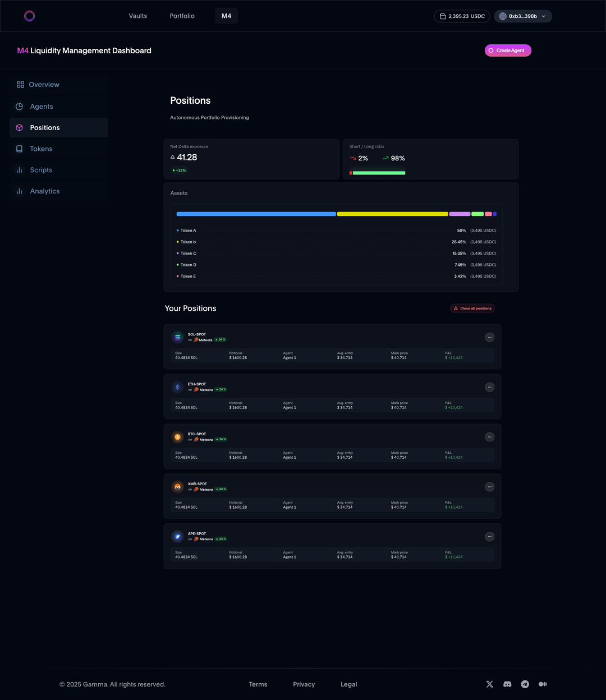Go to Agents in the sidebar
606x700 pixels.
pos(58,107)
